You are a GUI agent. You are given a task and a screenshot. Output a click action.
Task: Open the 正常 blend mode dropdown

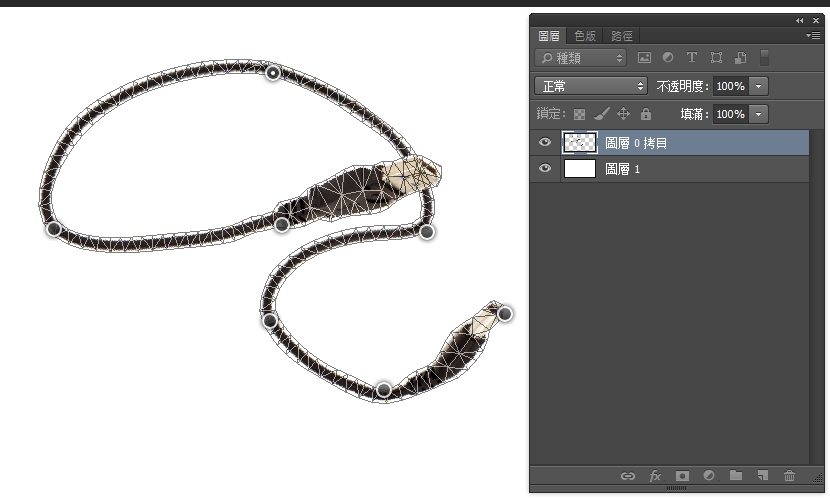(591, 86)
